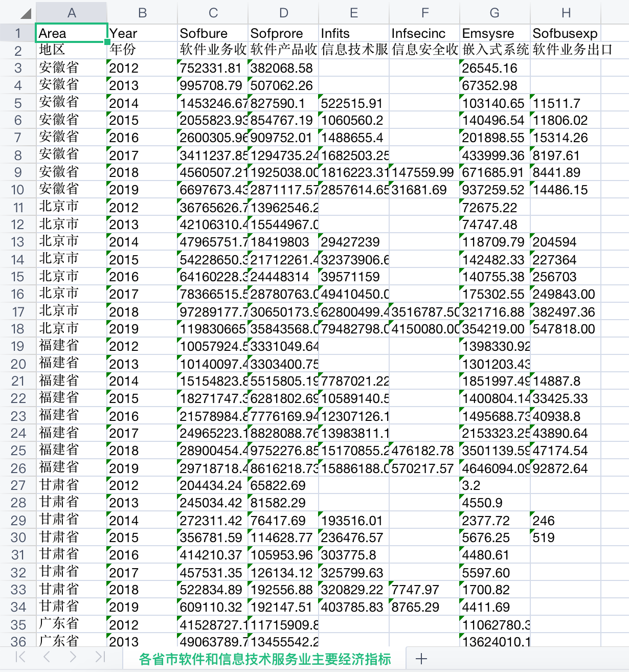The image size is (629, 672).
Task: Select row 10 header
Action: (18, 190)
